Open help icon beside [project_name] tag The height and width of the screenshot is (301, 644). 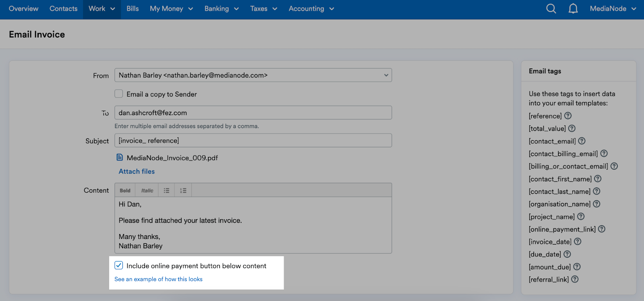click(x=581, y=216)
